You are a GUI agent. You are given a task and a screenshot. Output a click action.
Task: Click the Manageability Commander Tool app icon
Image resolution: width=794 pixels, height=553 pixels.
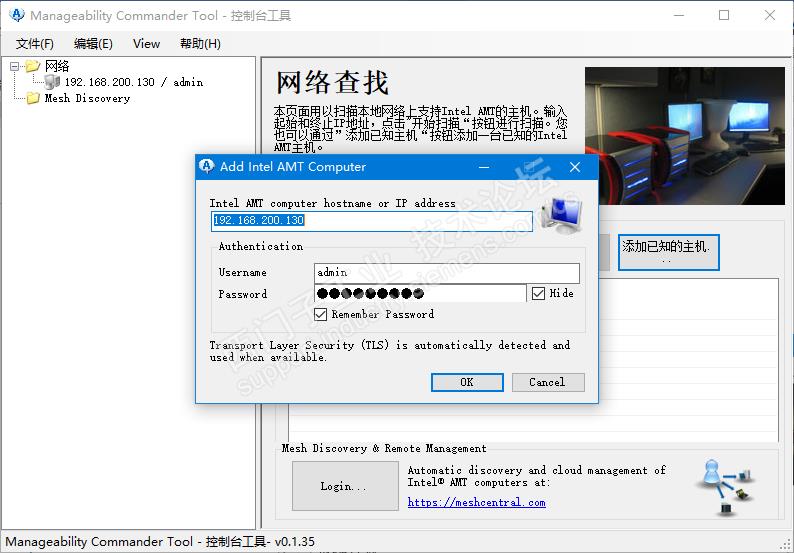(x=17, y=15)
